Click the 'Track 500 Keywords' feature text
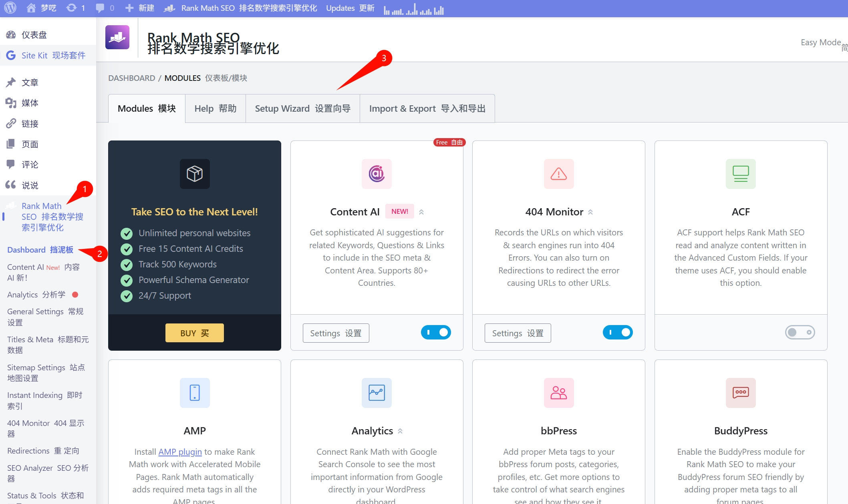This screenshot has width=848, height=504. [x=177, y=264]
